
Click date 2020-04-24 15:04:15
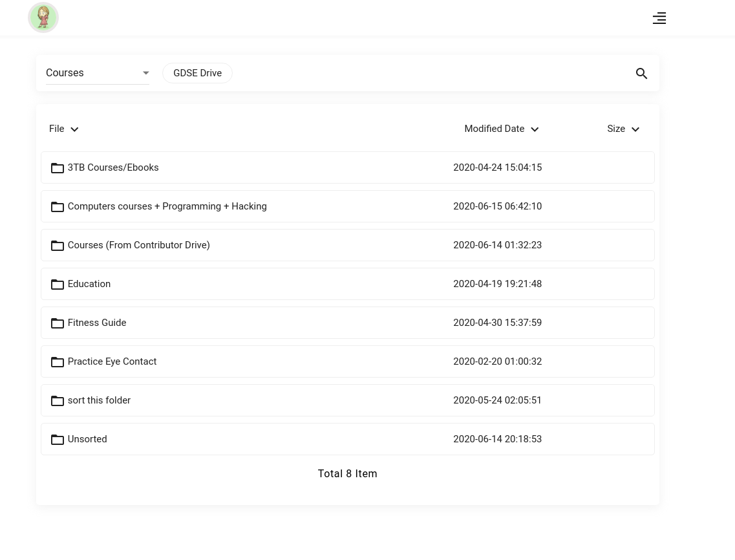coord(497,167)
